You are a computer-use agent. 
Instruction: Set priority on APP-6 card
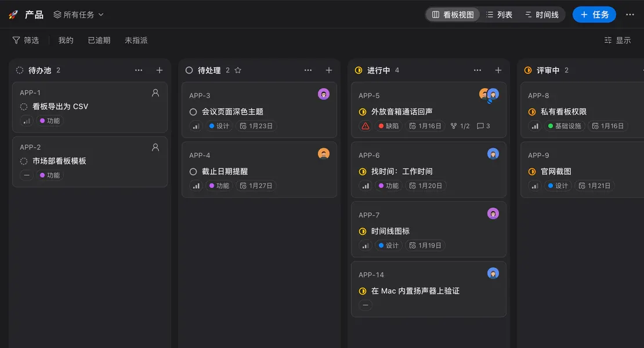pos(365,186)
